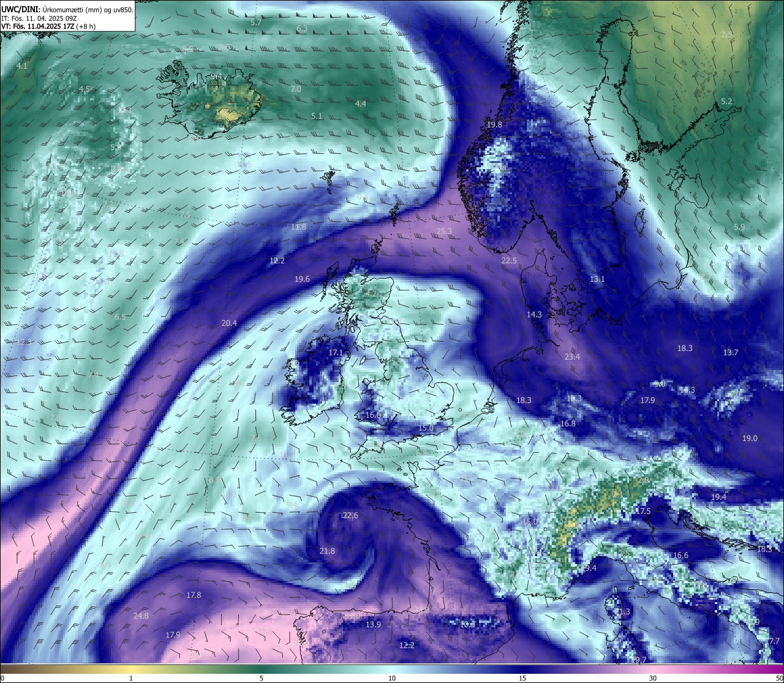Click the 4.1 value label
The width and height of the screenshot is (784, 683).
(x=22, y=66)
